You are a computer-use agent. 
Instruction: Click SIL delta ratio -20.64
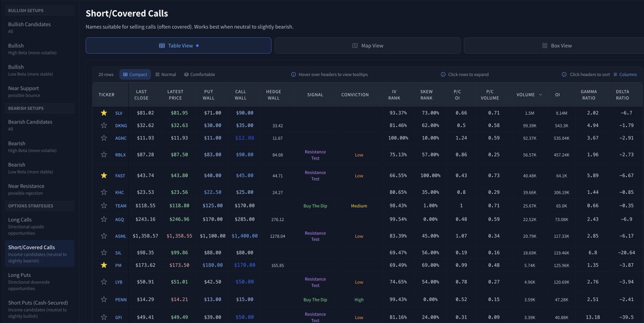pyautogui.click(x=626, y=252)
